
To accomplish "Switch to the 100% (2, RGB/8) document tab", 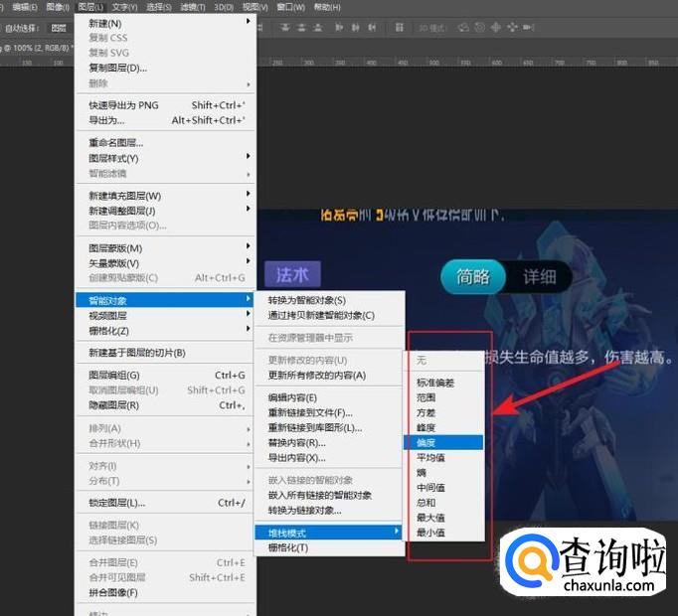I will pyautogui.click(x=38, y=48).
